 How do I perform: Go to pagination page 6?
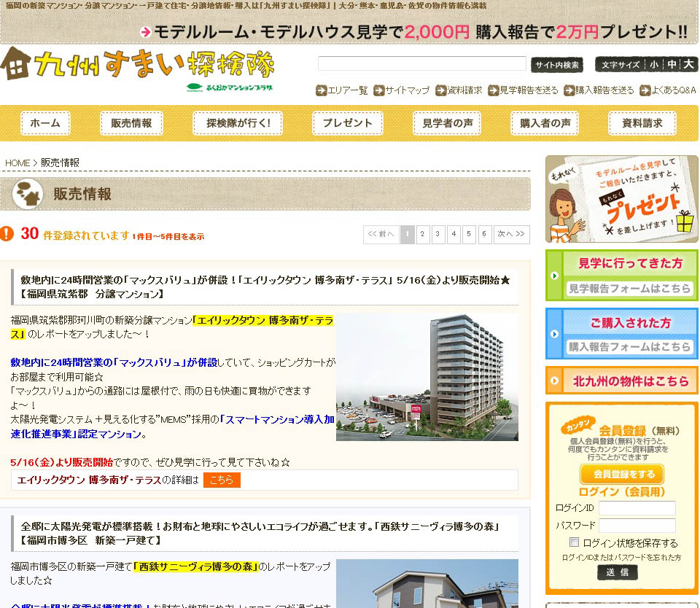[484, 234]
